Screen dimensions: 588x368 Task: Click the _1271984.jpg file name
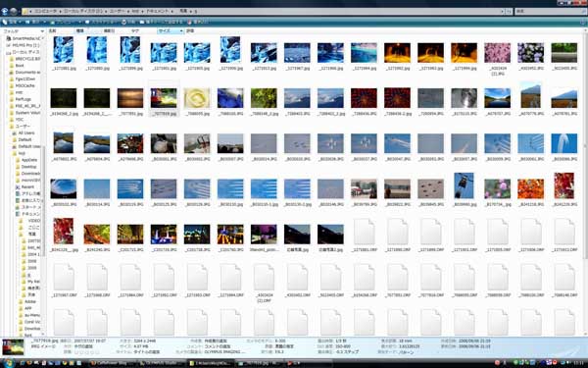pos(365,69)
